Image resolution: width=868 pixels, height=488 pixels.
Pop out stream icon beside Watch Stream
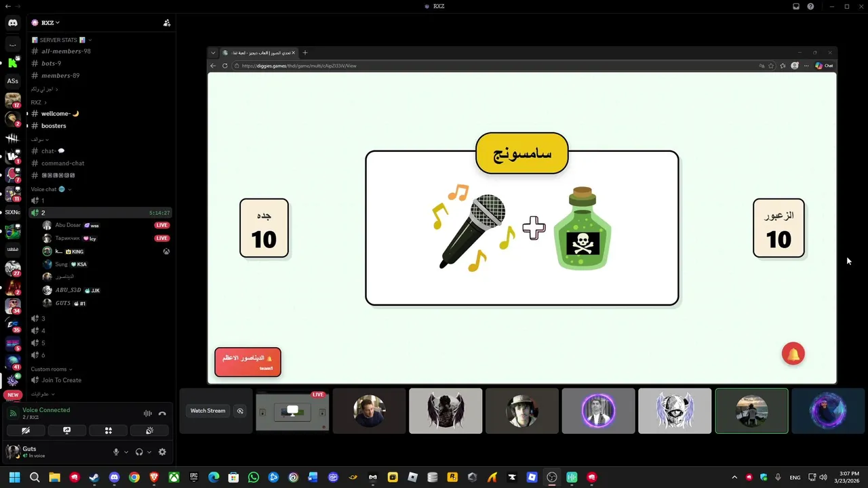tap(240, 411)
